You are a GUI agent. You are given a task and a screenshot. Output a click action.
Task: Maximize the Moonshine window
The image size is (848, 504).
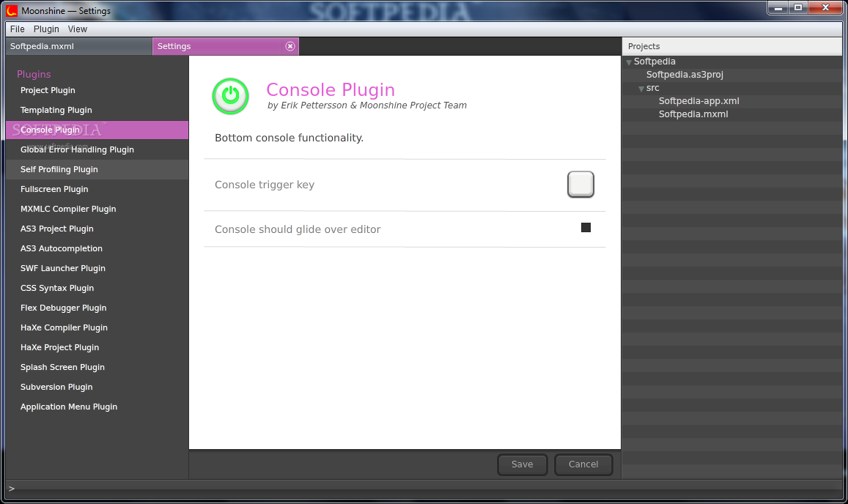(x=797, y=7)
